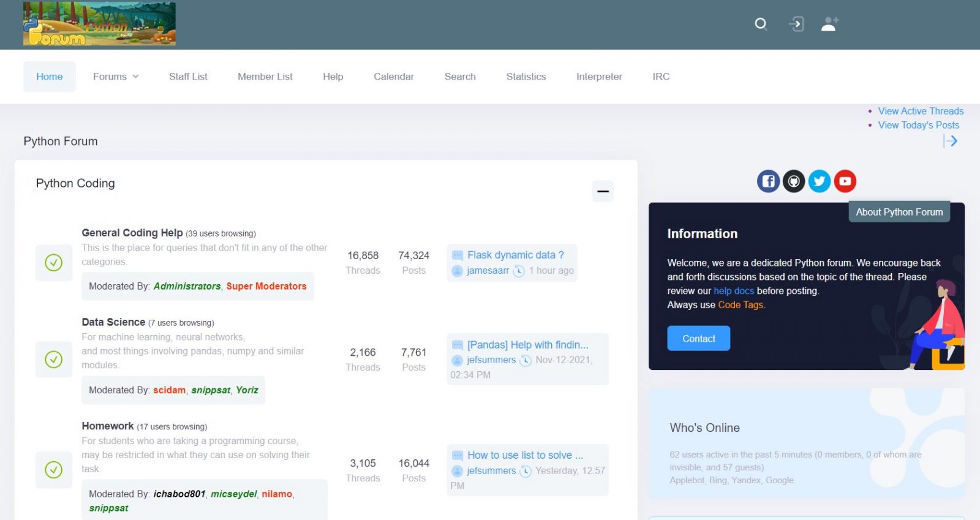Viewport: 980px width, 520px height.
Task: Open the View Active Threads link
Action: point(920,111)
